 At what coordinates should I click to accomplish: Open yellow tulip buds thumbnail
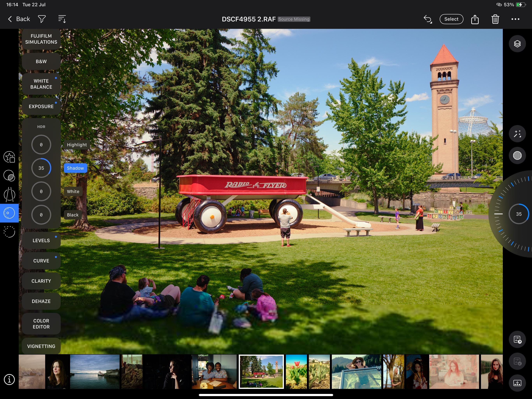click(x=319, y=372)
